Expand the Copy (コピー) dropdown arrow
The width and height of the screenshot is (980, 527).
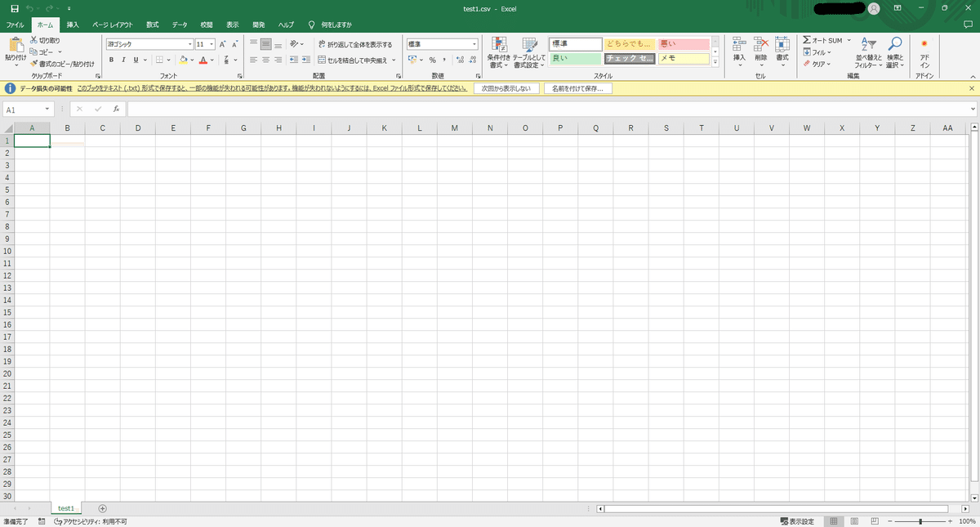pyautogui.click(x=60, y=51)
